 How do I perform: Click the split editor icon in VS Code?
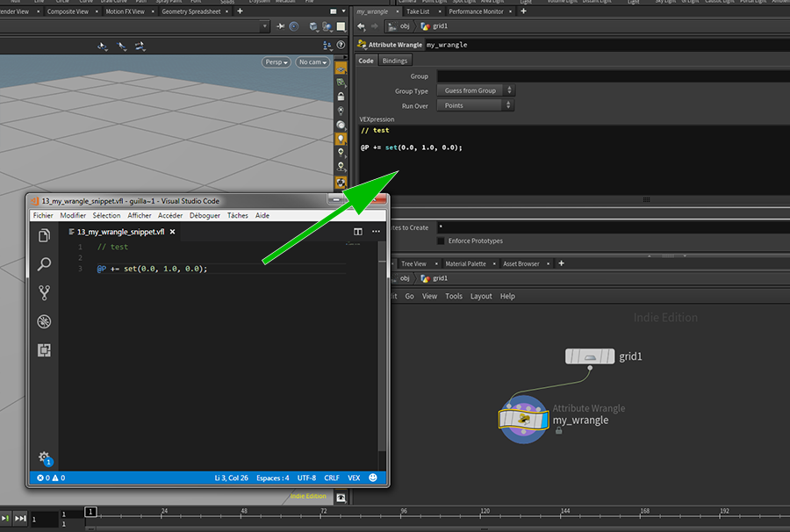coord(358,232)
